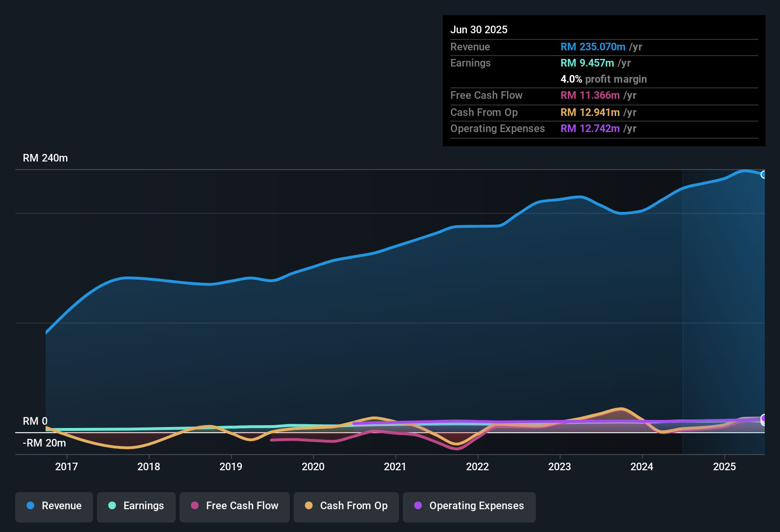
Task: Click the blue Revenue legend dot
Action: pyautogui.click(x=30, y=506)
